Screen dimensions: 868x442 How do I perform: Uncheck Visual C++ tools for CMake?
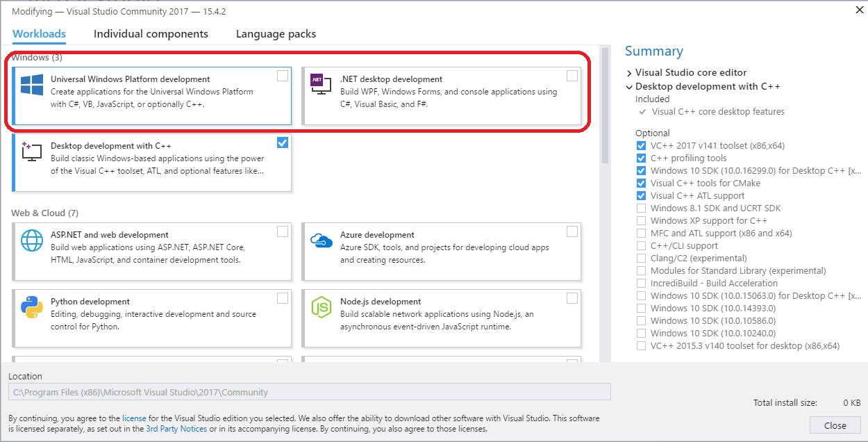tap(641, 183)
